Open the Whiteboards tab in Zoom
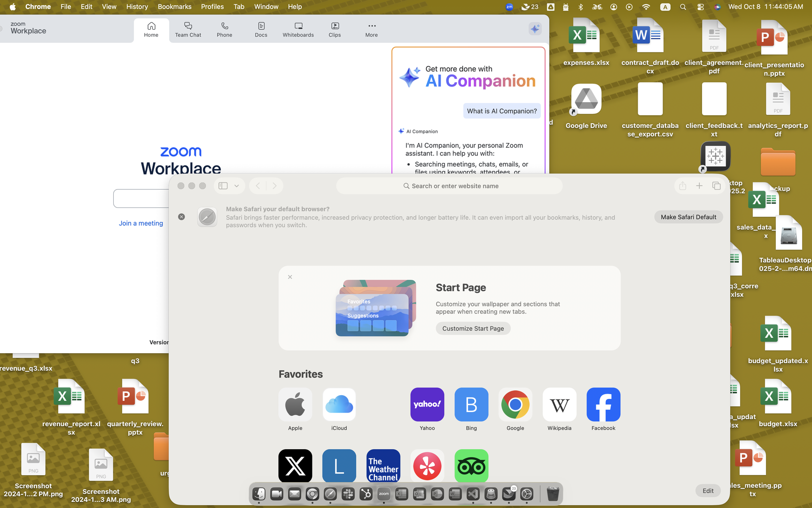Viewport: 812px width, 508px height. pyautogui.click(x=298, y=29)
